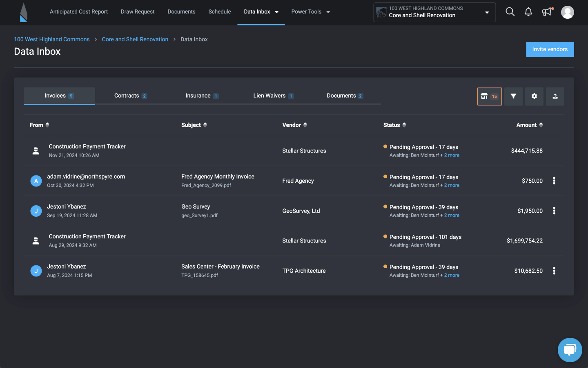Follow the Core and Shell Renovation breadcrumb link

tap(135, 39)
